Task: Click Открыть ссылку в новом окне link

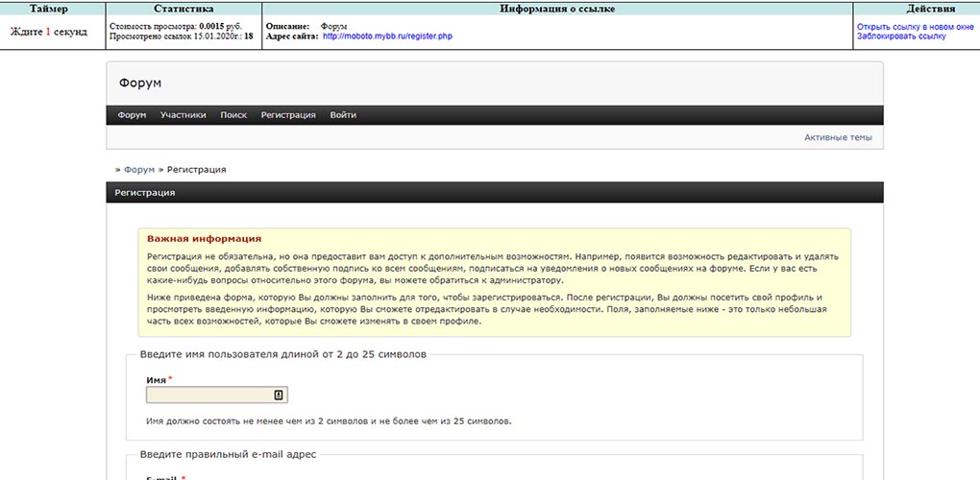Action: pyautogui.click(x=915, y=28)
